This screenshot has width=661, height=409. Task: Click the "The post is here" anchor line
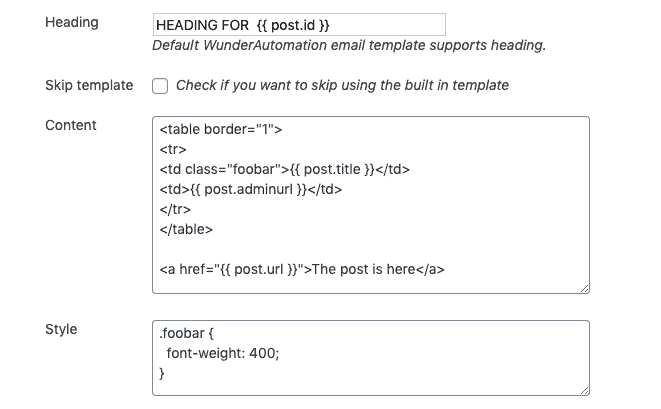click(301, 269)
